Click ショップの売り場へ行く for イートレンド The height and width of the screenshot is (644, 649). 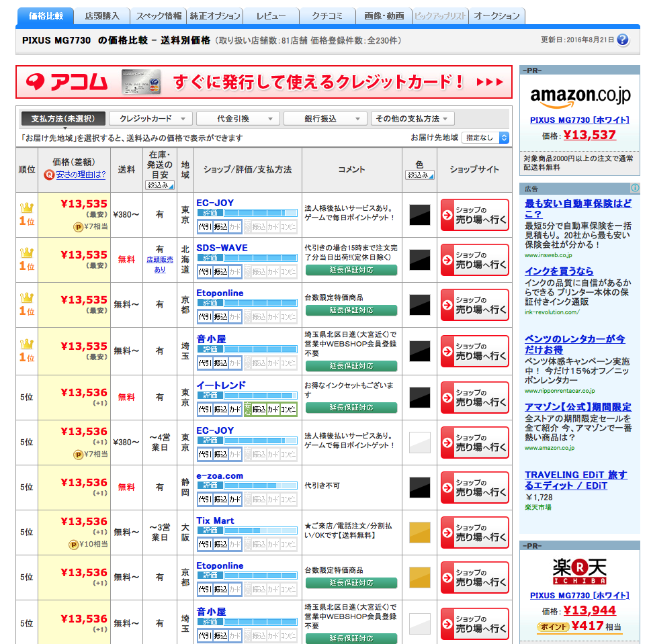pyautogui.click(x=475, y=398)
